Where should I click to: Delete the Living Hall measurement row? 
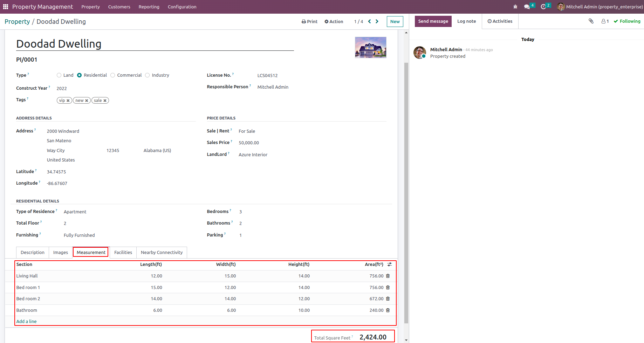388,276
